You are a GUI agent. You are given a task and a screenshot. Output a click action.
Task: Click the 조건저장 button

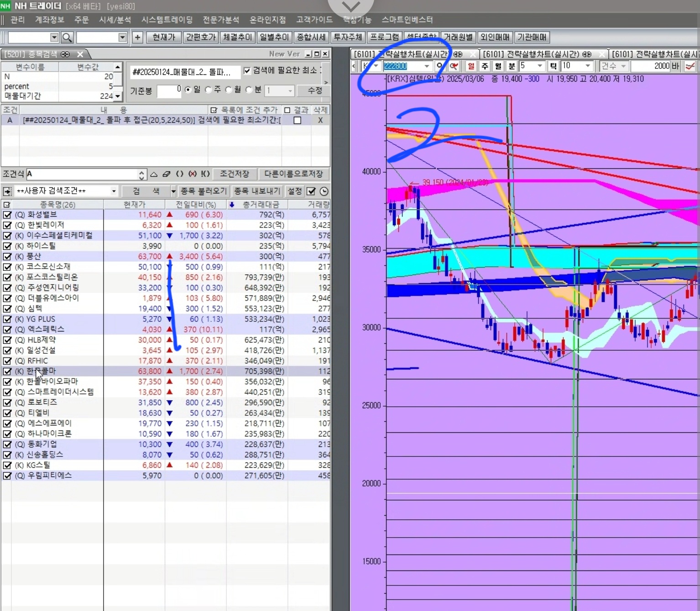click(x=235, y=174)
